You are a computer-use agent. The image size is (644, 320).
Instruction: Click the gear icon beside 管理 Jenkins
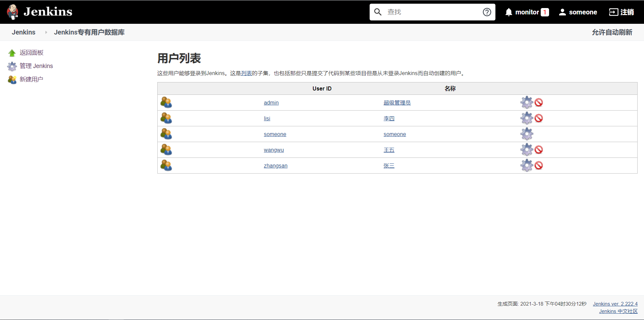coord(12,66)
